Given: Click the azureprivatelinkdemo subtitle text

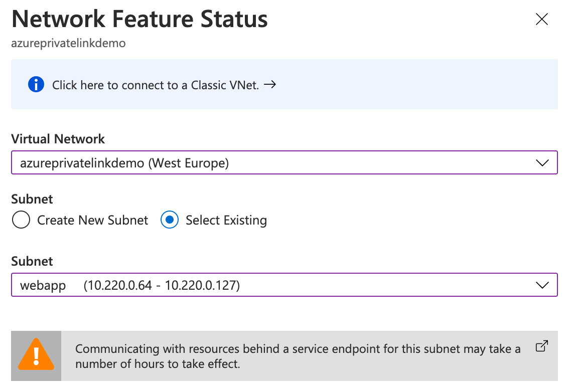Looking at the screenshot, I should [68, 43].
